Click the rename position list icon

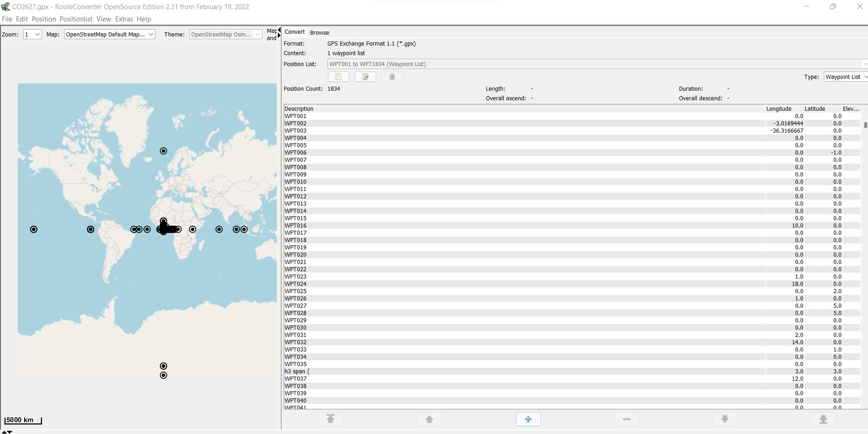365,77
